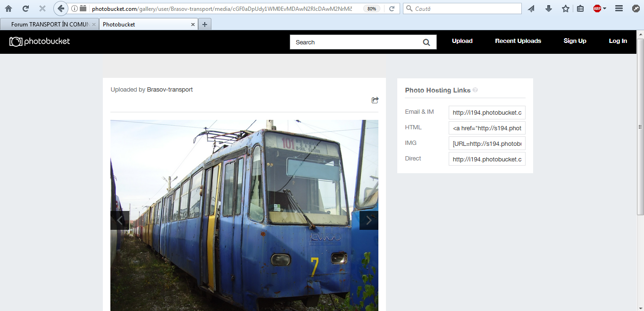
Task: Click the Sign Up link
Action: (x=575, y=41)
